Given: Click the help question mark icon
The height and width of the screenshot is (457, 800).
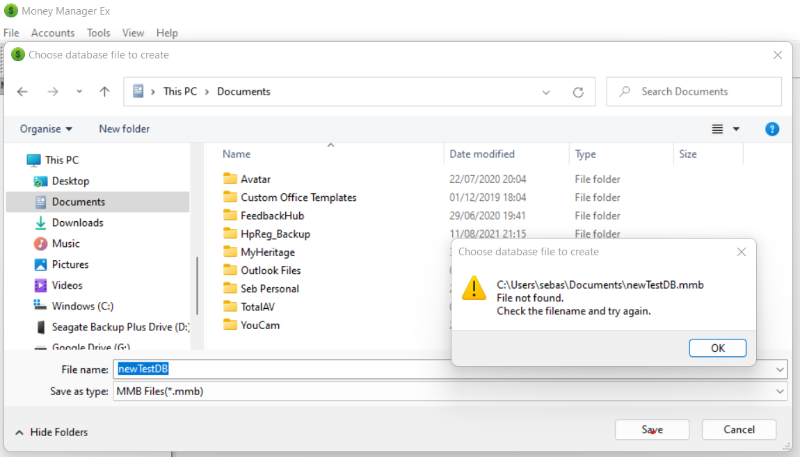Looking at the screenshot, I should pyautogui.click(x=772, y=129).
